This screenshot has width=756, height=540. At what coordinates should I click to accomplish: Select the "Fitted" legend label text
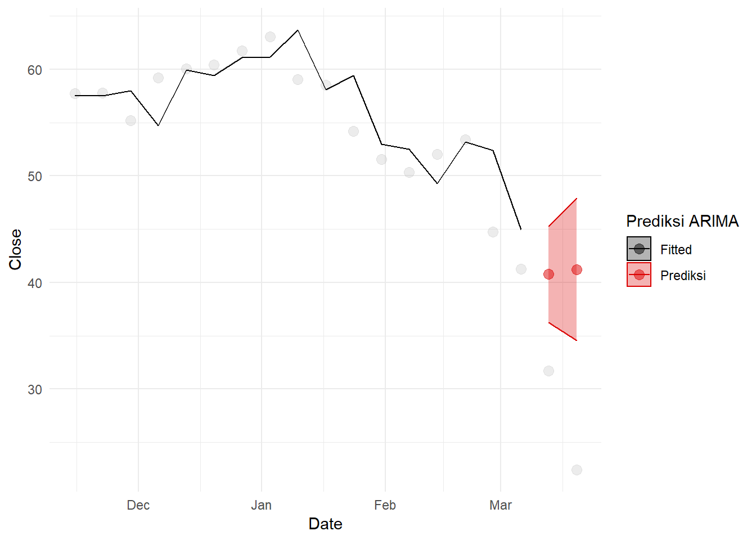click(x=676, y=250)
